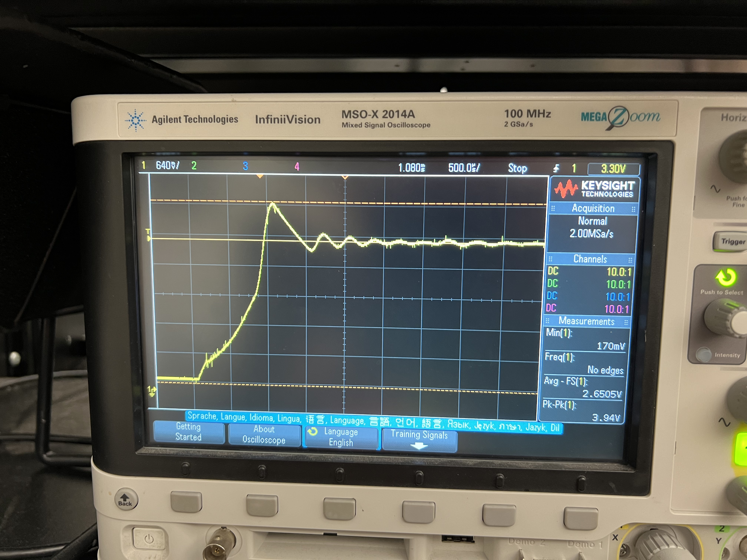Open the About Oscilloscope softkey
This screenshot has height=560, width=747.
264,434
